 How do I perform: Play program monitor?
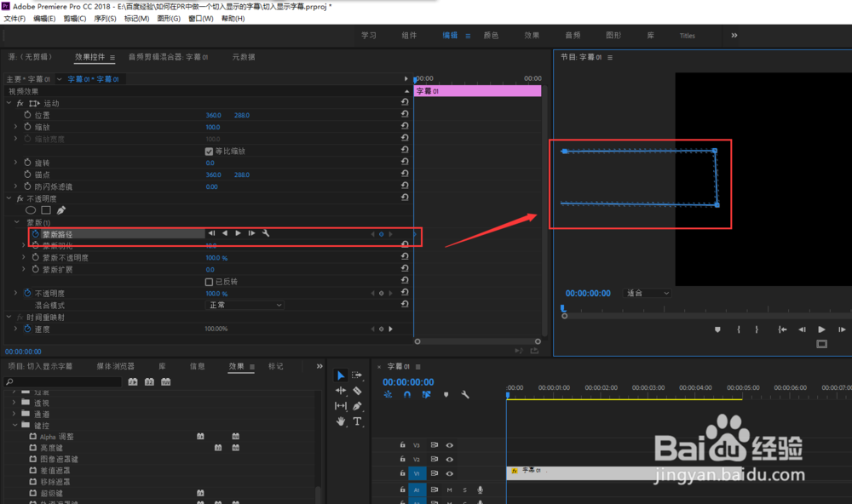(x=821, y=329)
